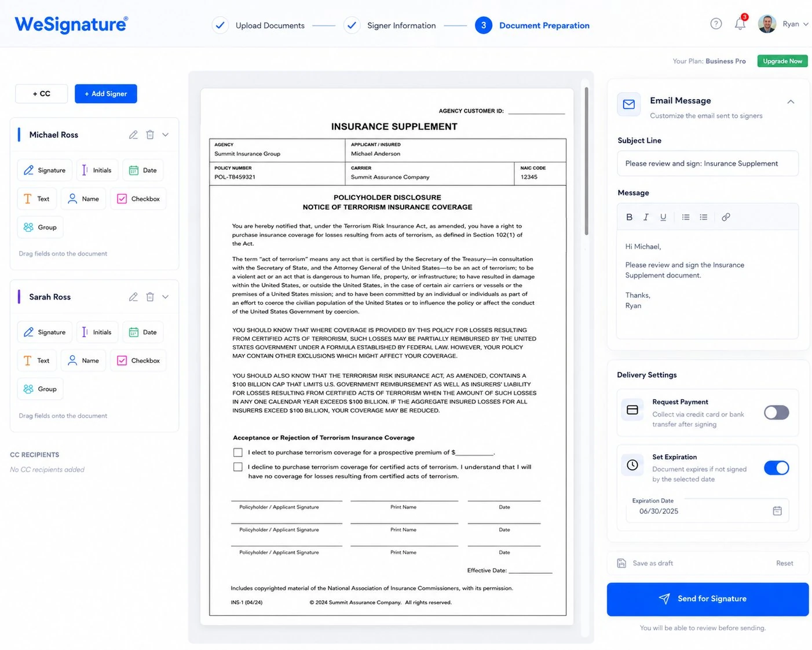Select Text field for Michael Ross
812x650 pixels.
pos(37,199)
